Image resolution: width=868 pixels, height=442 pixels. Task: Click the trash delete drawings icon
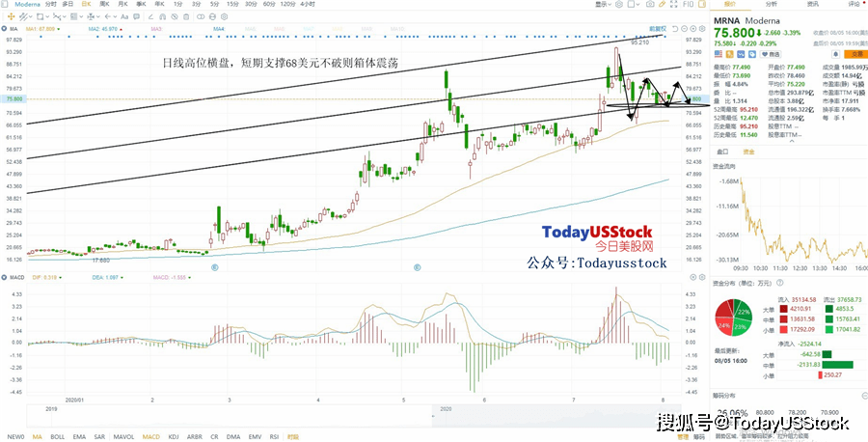186,16
